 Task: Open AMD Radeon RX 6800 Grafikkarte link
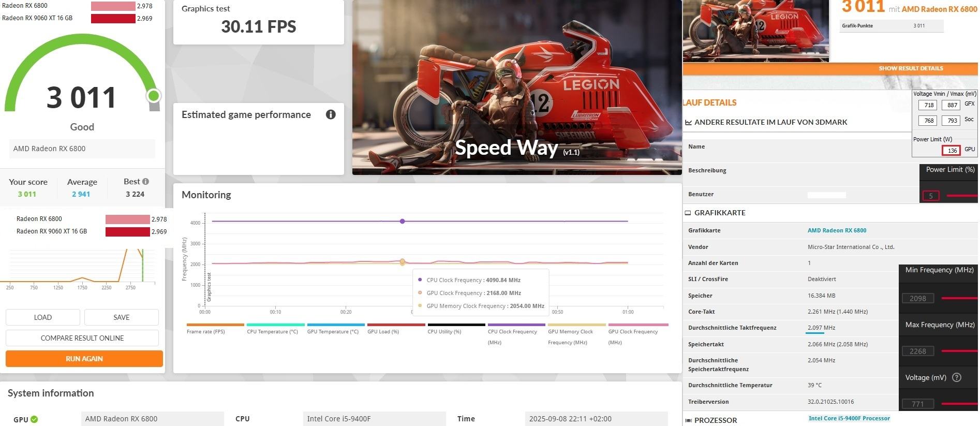point(837,230)
